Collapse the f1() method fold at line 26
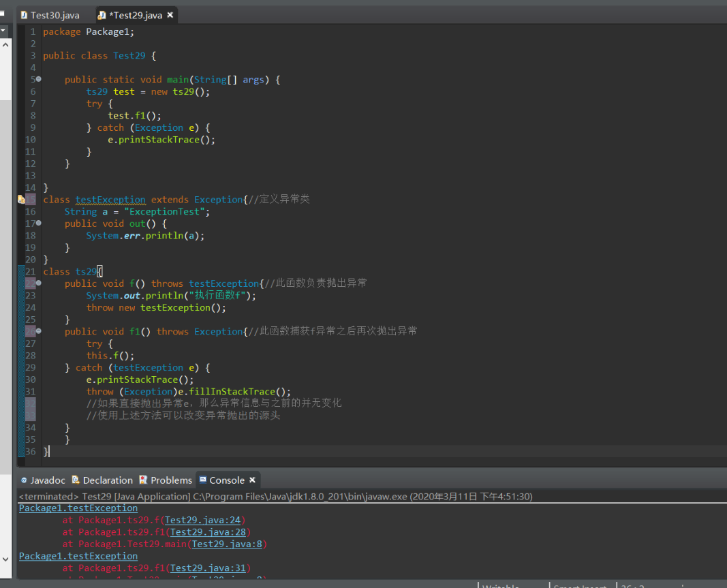The image size is (727, 588). point(38,331)
